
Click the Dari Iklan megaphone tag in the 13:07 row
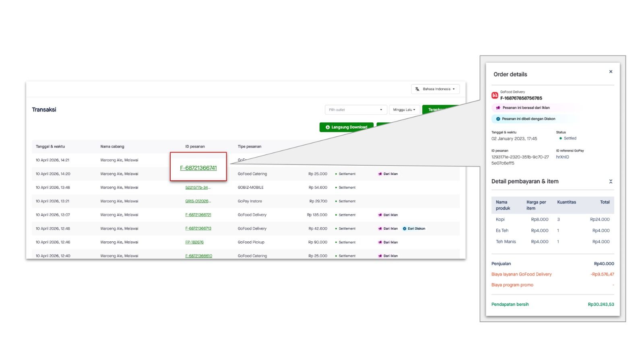[388, 215]
